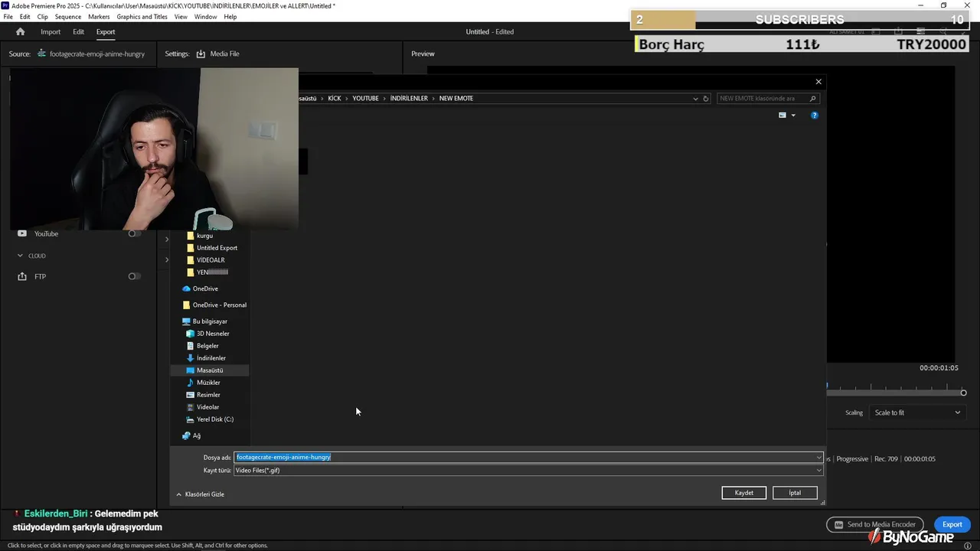Image resolution: width=980 pixels, height=551 pixels.
Task: Switch to the Edit tab
Action: coord(78,31)
